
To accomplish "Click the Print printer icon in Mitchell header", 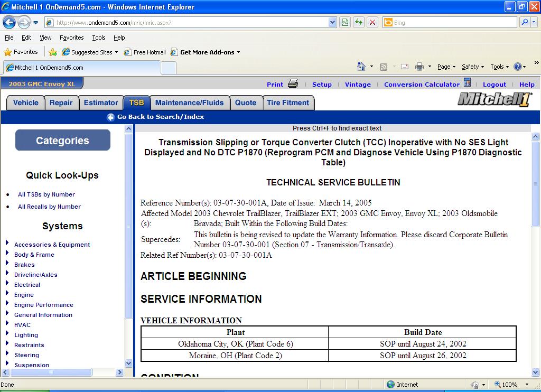I will 293,83.
